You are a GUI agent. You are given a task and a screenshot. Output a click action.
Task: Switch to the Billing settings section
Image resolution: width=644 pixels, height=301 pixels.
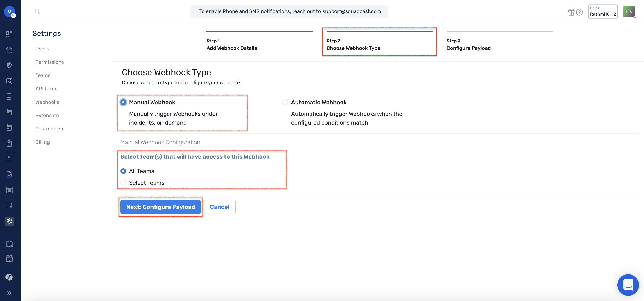pyautogui.click(x=43, y=142)
